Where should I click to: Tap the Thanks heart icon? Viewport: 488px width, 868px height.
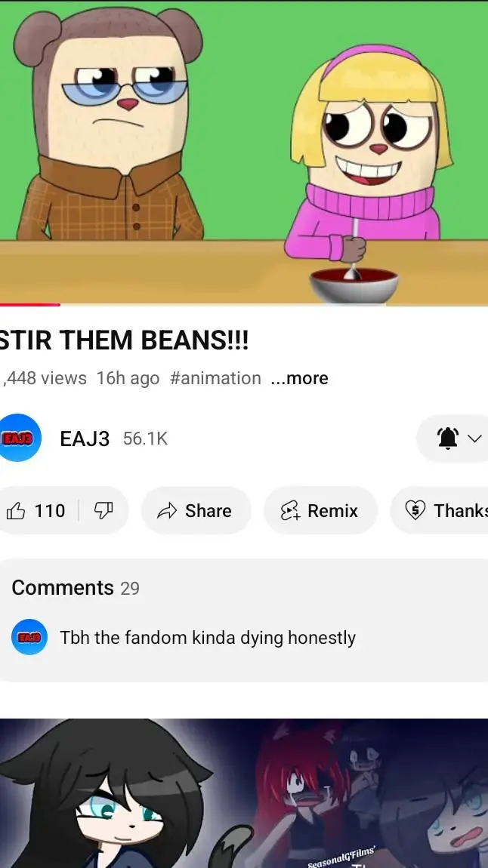tap(415, 510)
